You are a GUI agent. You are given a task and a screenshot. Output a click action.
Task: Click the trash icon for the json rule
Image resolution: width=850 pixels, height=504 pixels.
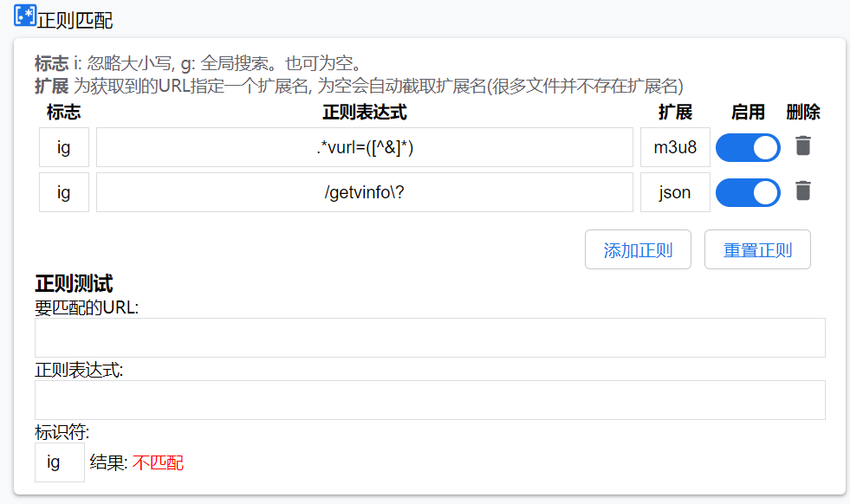803,191
